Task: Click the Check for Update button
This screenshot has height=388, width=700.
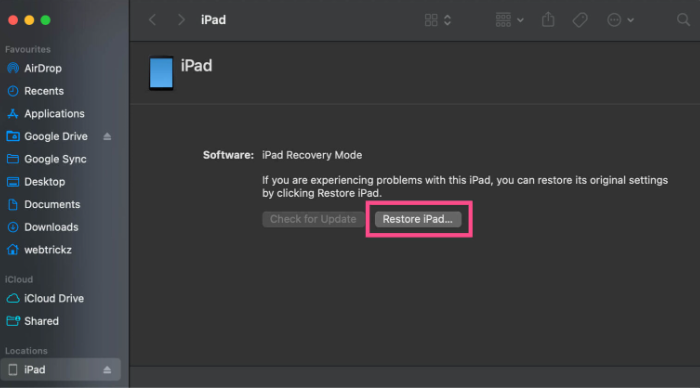Action: coord(313,219)
